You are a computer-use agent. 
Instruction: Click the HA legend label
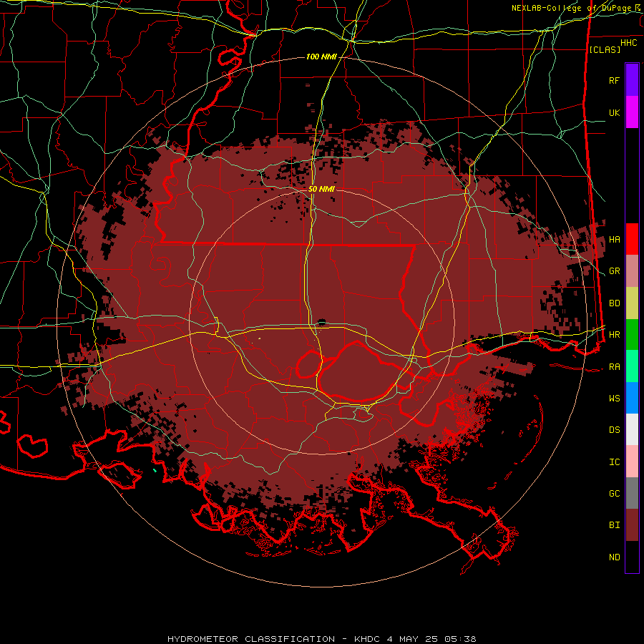pyautogui.click(x=614, y=240)
